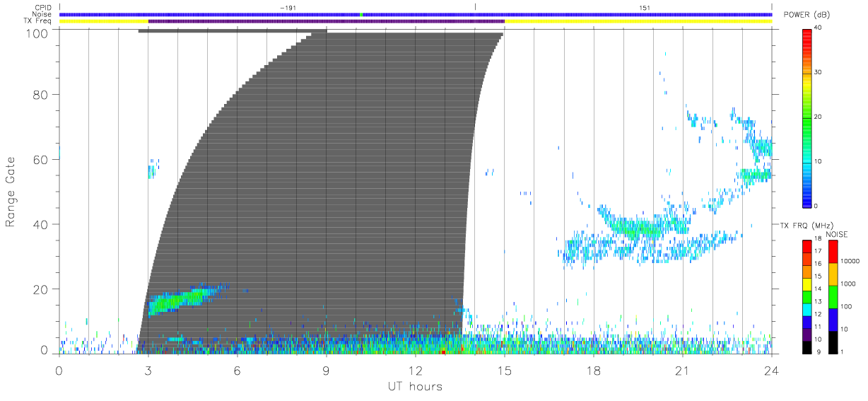The image size is (868, 401).
Task: Select the "NOISE" legend title
Action: 838,234
